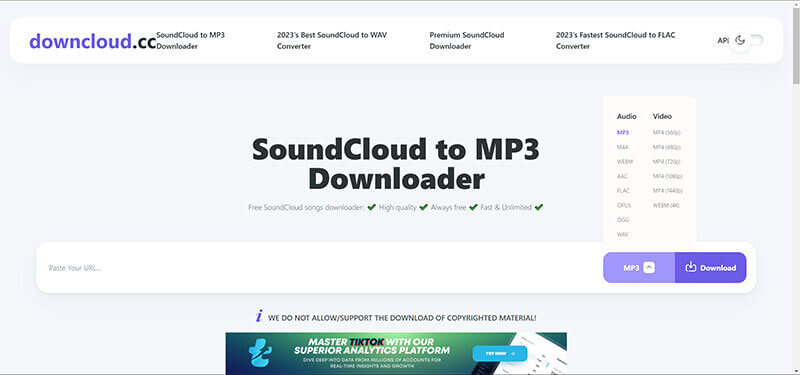Click the 'SoundCloud to MP3 Downloader' main heading
This screenshot has height=375, width=800.
pyautogui.click(x=396, y=164)
